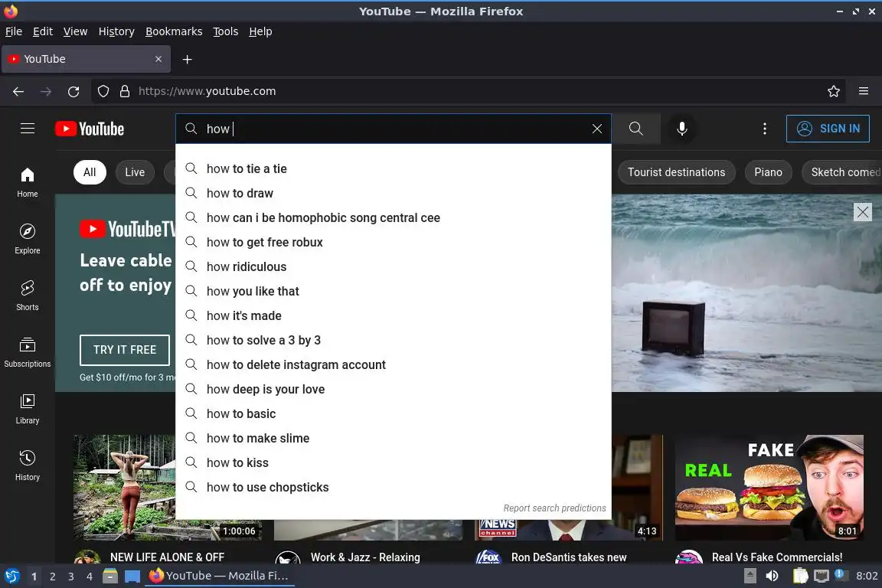Choose suggestion 'how to kiss'
This screenshot has height=588, width=882.
pyautogui.click(x=394, y=462)
